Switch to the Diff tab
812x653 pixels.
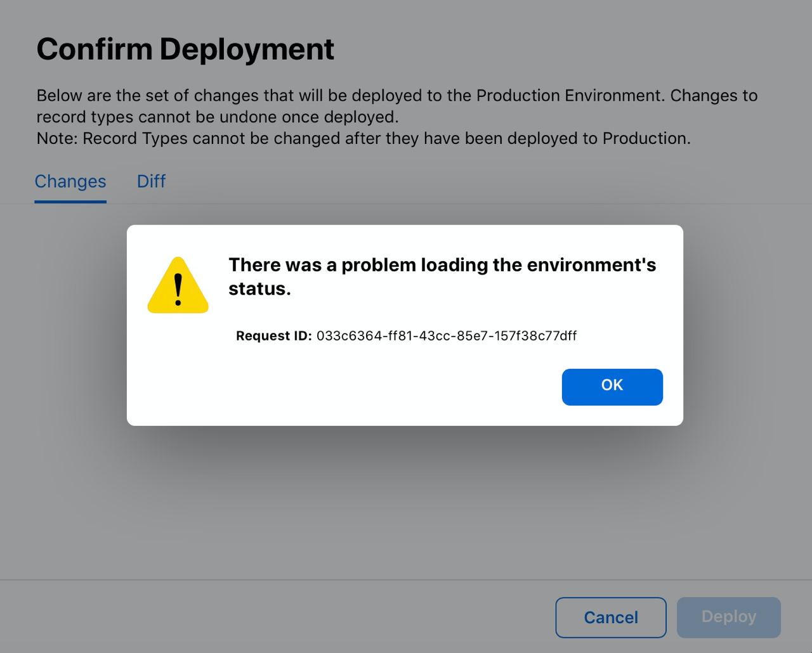click(151, 181)
